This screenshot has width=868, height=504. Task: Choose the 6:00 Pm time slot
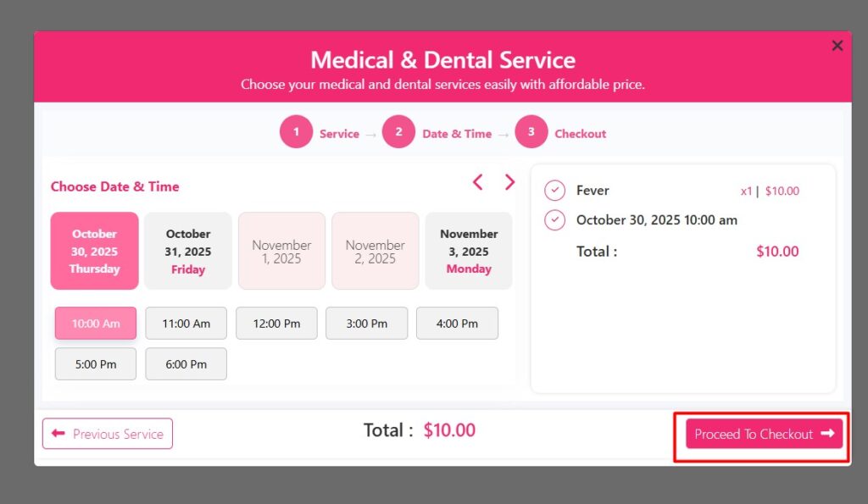click(186, 363)
